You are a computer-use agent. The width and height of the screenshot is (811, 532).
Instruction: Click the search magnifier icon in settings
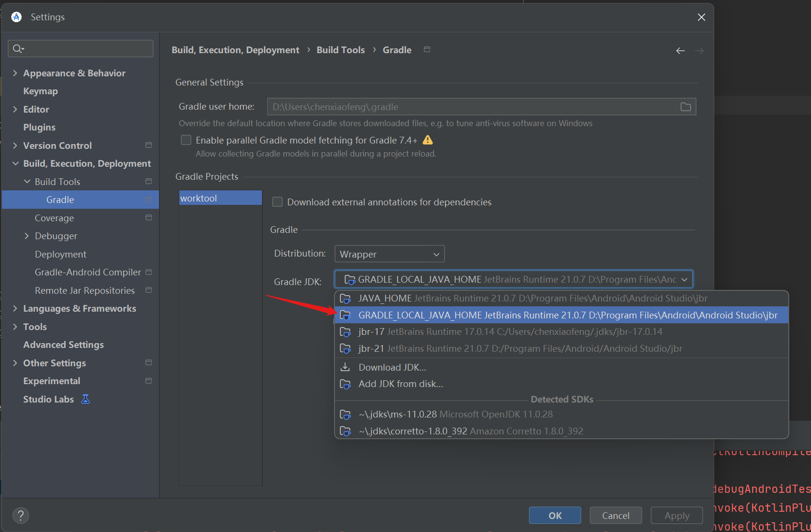(18, 48)
